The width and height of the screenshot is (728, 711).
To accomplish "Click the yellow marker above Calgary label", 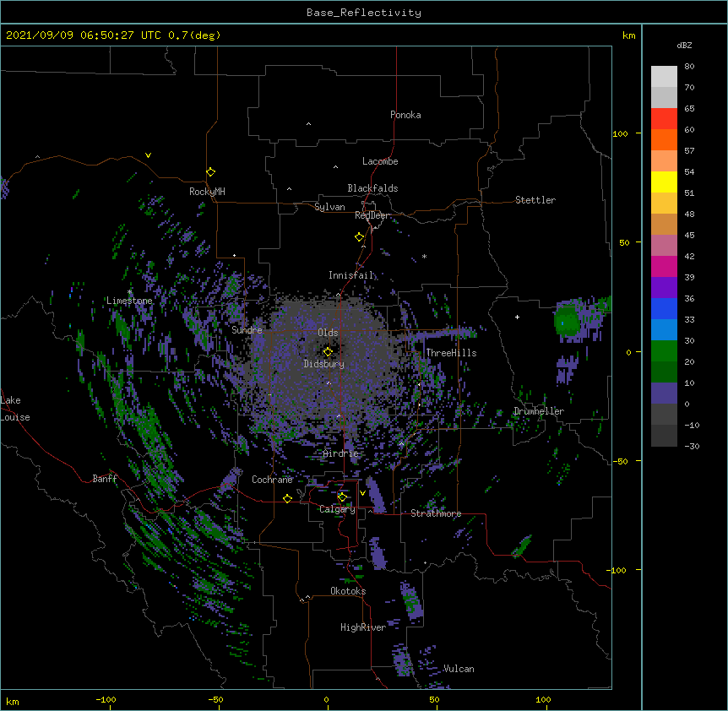I will pyautogui.click(x=342, y=497).
